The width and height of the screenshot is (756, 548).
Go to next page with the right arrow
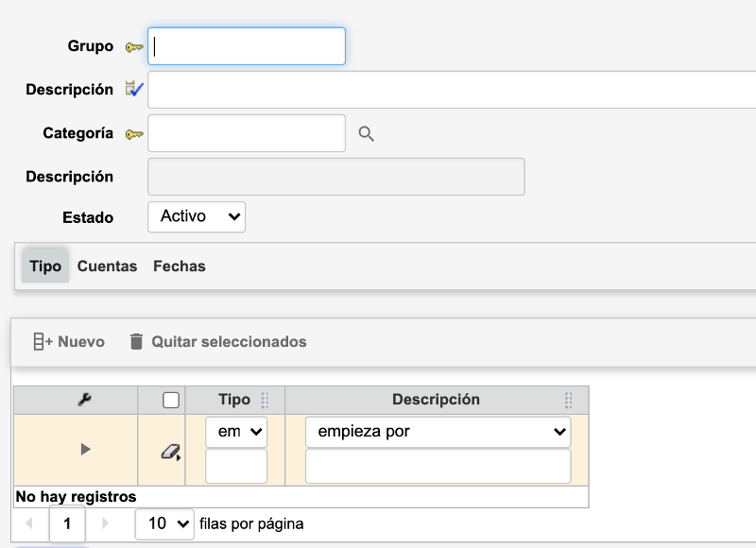pos(104,523)
